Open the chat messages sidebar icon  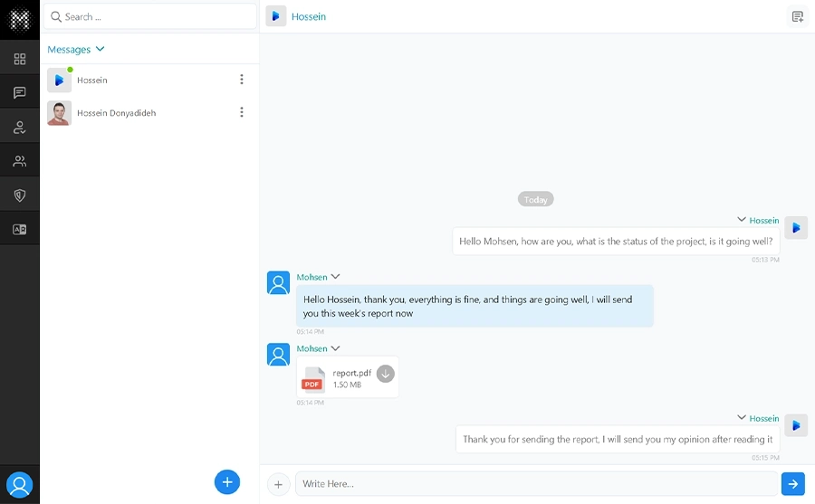20,93
